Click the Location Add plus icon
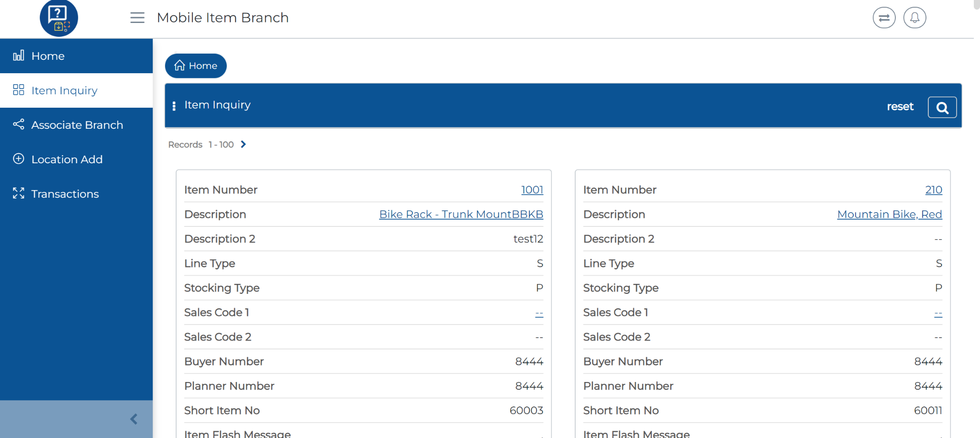 tap(19, 159)
